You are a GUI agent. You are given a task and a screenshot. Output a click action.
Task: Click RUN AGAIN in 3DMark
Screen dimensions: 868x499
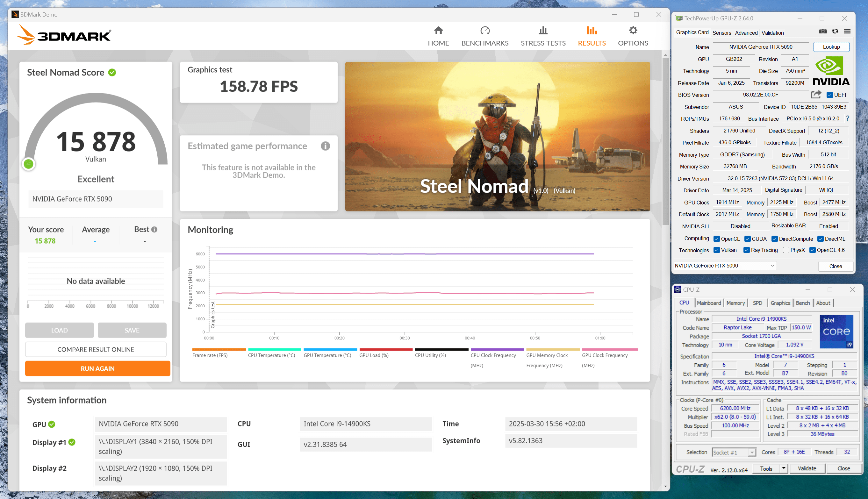pos(97,368)
